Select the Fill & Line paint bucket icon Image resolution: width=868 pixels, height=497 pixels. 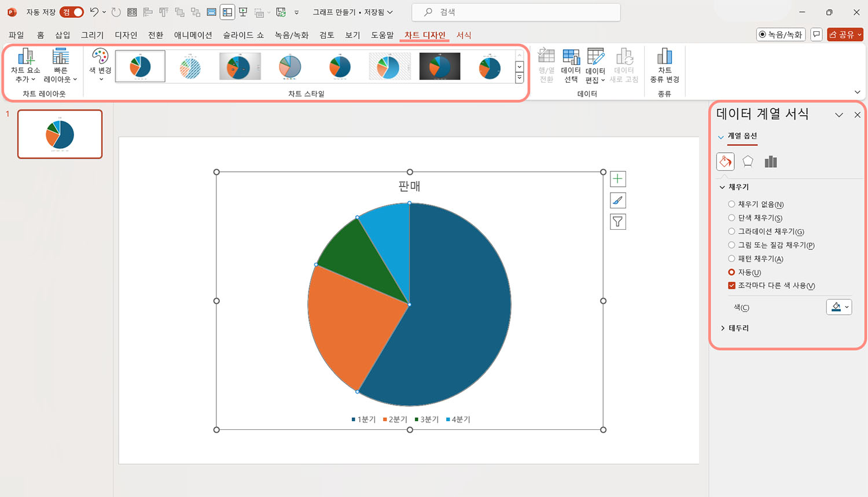(x=725, y=161)
